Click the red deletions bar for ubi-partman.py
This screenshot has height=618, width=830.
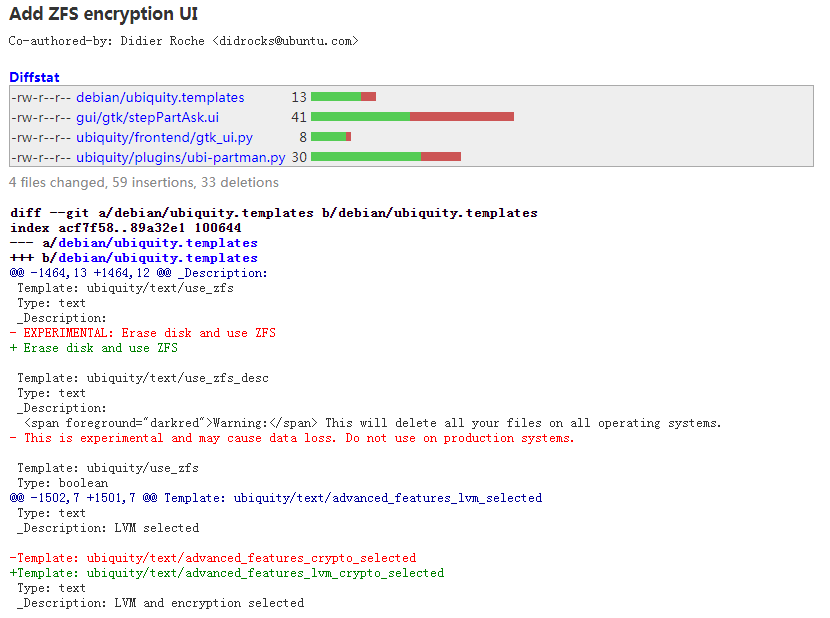click(x=440, y=157)
